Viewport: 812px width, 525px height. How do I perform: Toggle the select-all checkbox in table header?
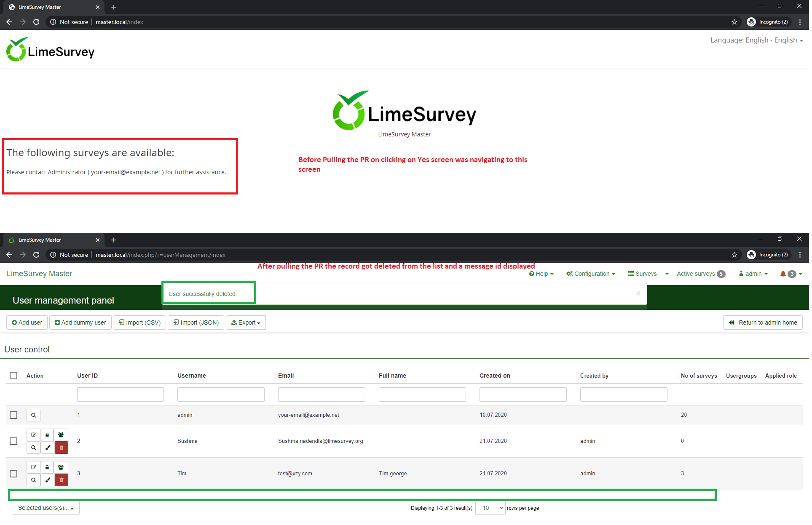click(x=13, y=376)
